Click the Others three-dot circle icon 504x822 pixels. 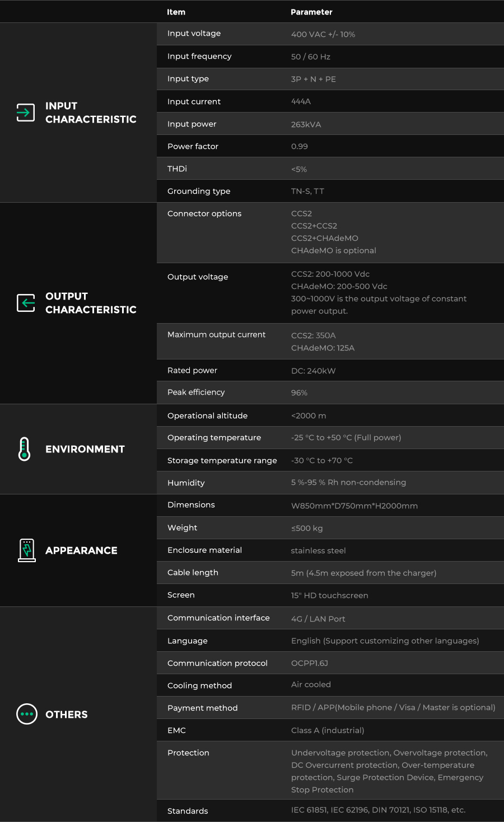[x=26, y=714]
